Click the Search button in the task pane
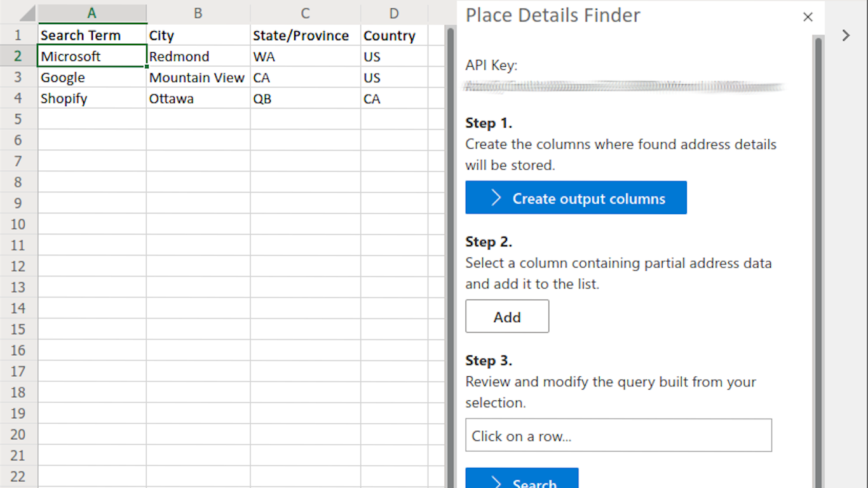Screen dimensions: 868x488 [522, 480]
